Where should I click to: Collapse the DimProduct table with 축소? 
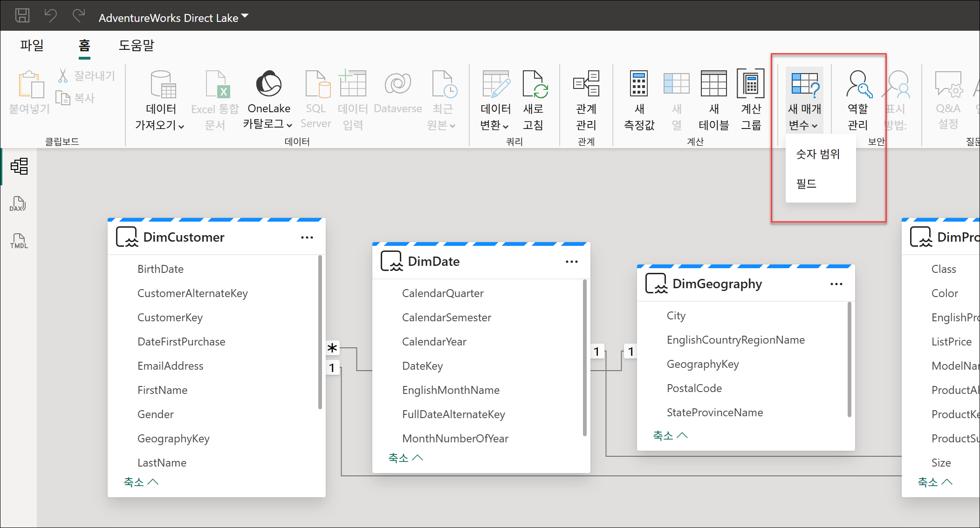[x=935, y=482]
